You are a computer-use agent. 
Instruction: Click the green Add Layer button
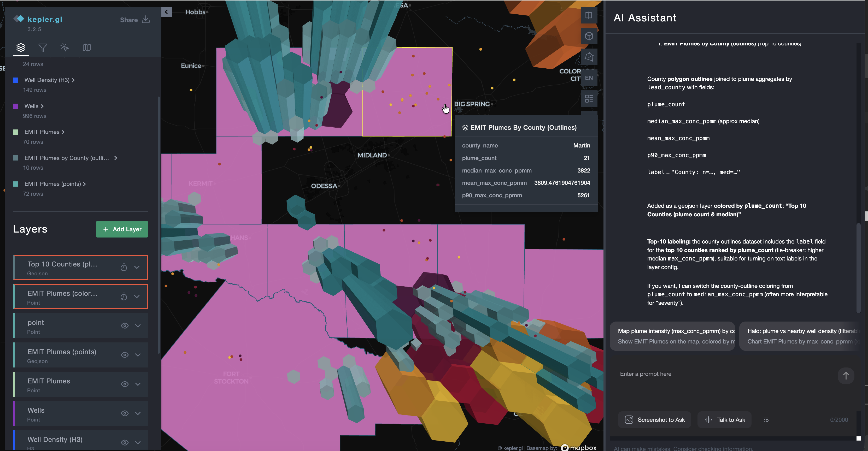[x=122, y=229]
